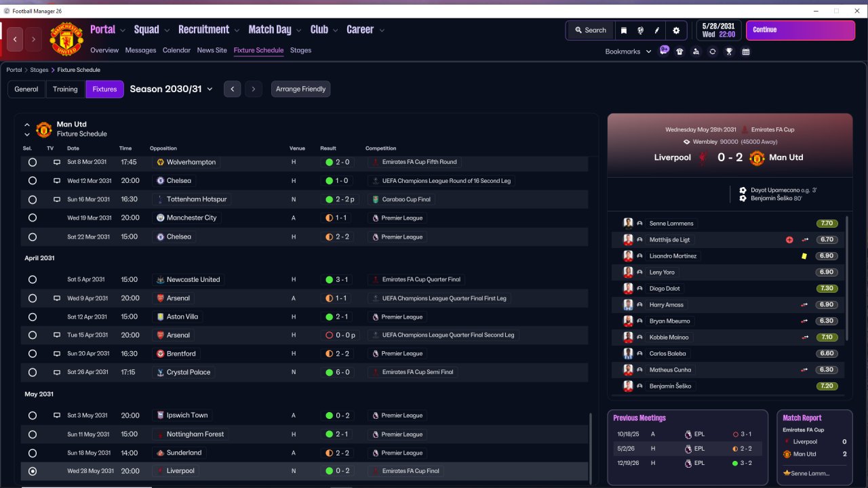Click the Stages breadcrumb link
Image resolution: width=868 pixels, height=488 pixels.
[x=39, y=70]
